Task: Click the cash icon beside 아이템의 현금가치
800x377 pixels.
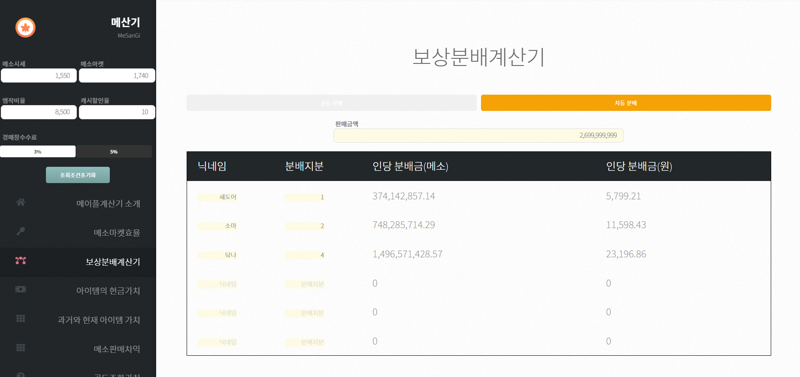Action: pyautogui.click(x=21, y=289)
